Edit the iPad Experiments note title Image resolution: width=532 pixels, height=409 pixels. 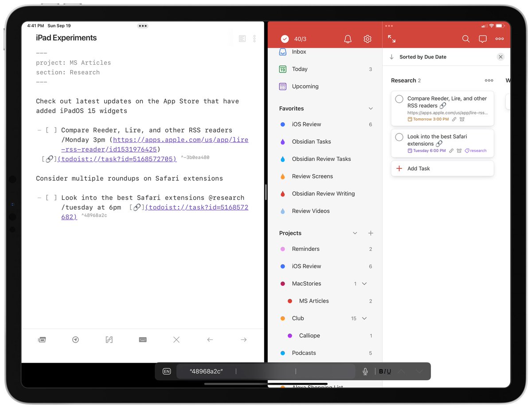pos(66,38)
